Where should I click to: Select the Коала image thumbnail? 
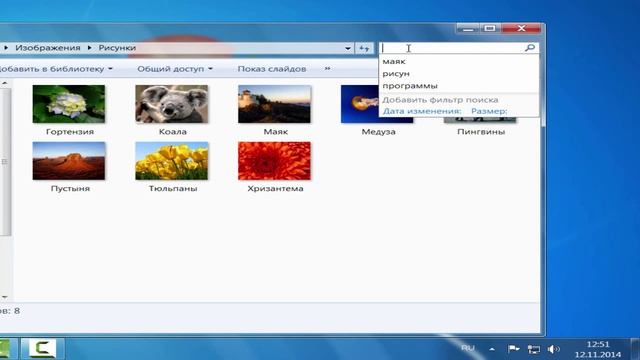[x=171, y=104]
